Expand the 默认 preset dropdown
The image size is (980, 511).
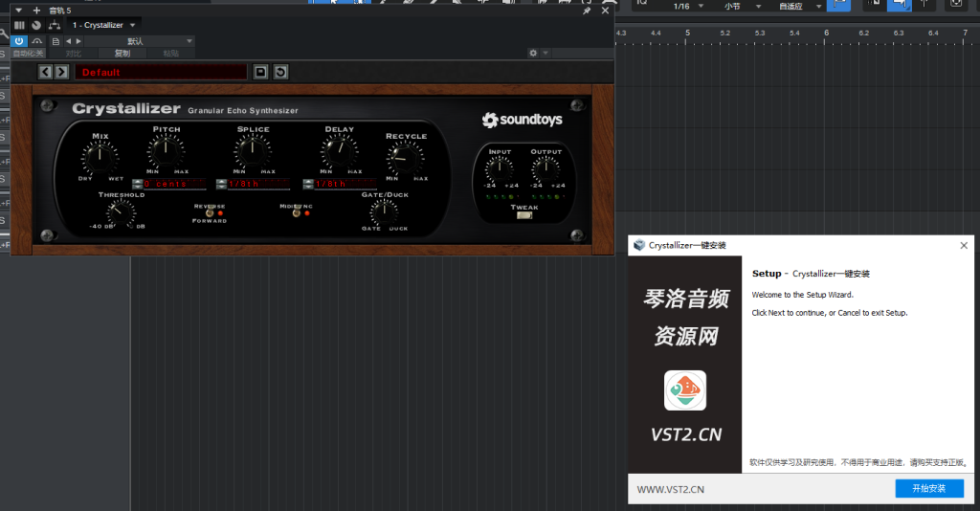point(142,41)
